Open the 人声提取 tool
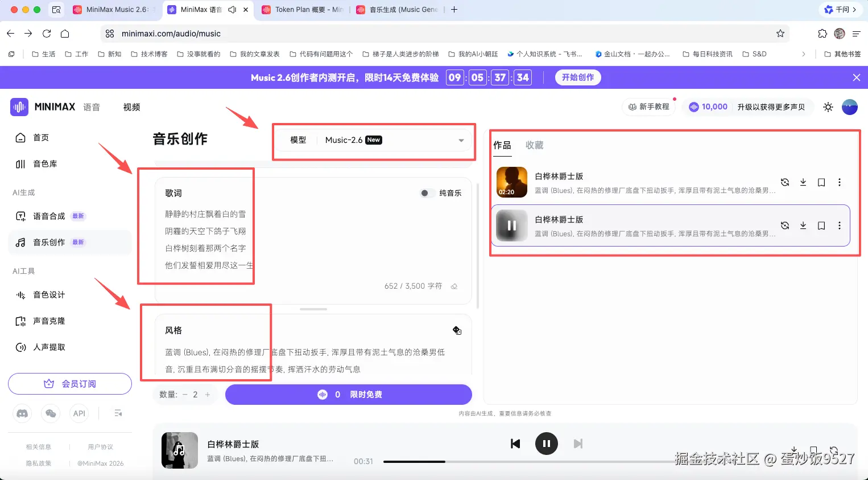 pos(48,347)
